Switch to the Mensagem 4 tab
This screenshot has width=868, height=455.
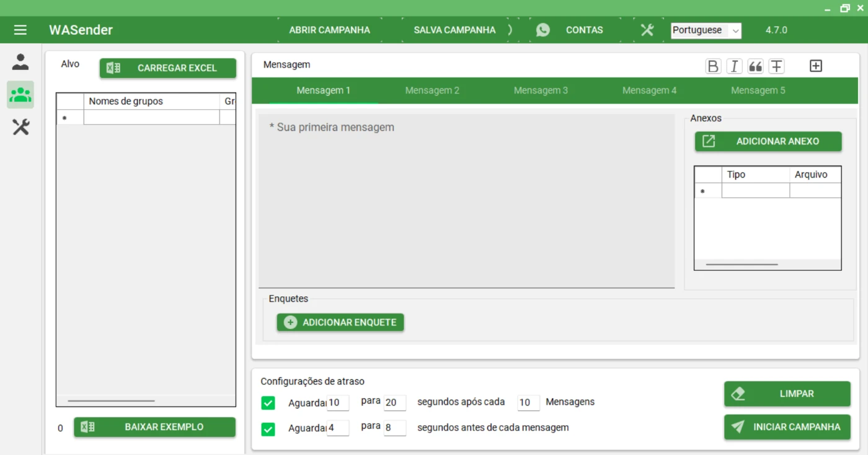pos(649,91)
